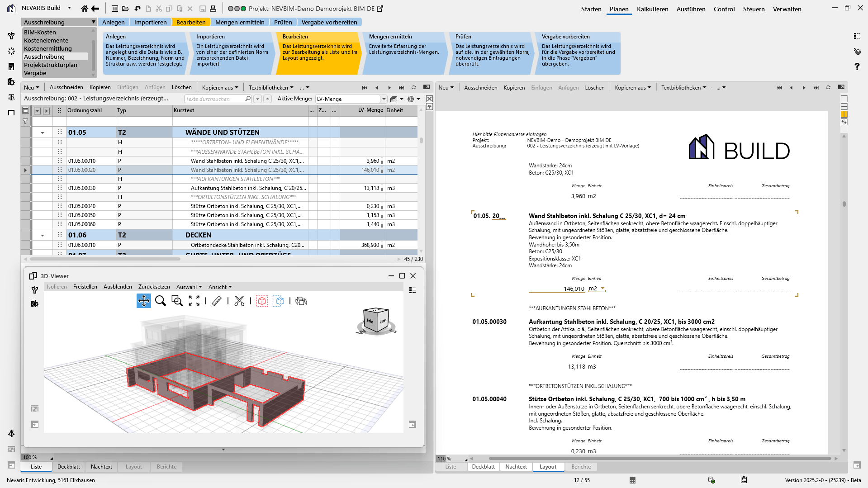
Task: Select the measuring ruler tool in 3D-Viewer
Action: [217, 301]
